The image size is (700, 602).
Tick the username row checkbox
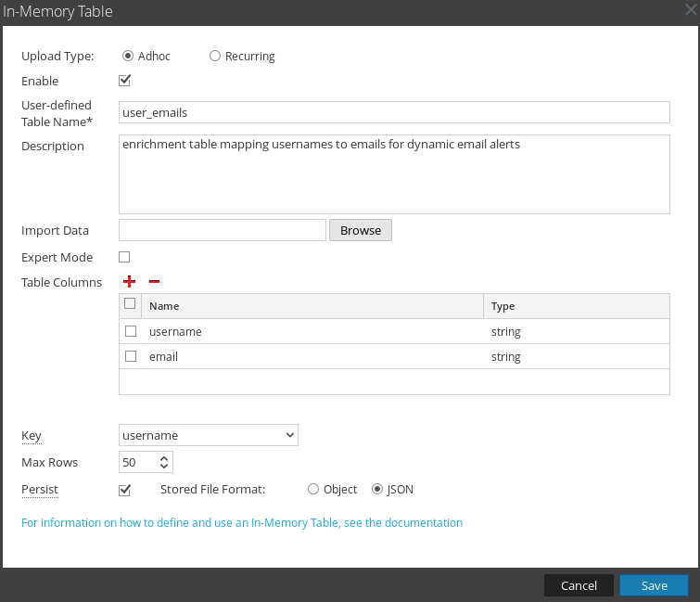click(131, 331)
